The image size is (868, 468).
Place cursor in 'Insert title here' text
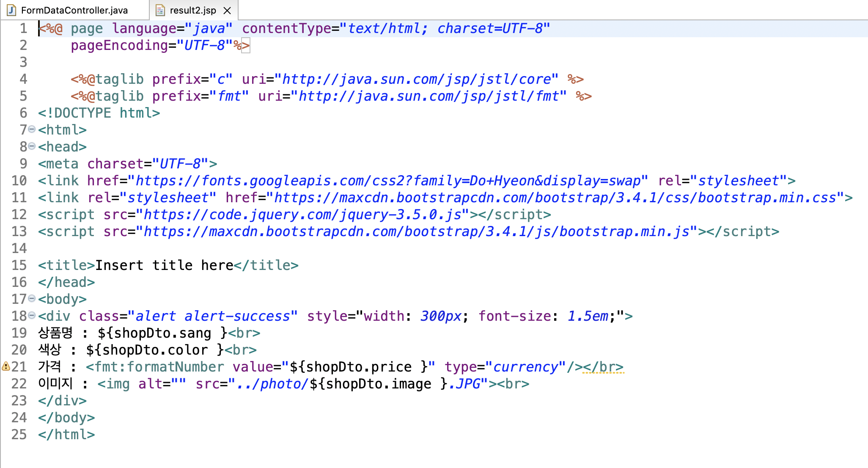tap(164, 265)
